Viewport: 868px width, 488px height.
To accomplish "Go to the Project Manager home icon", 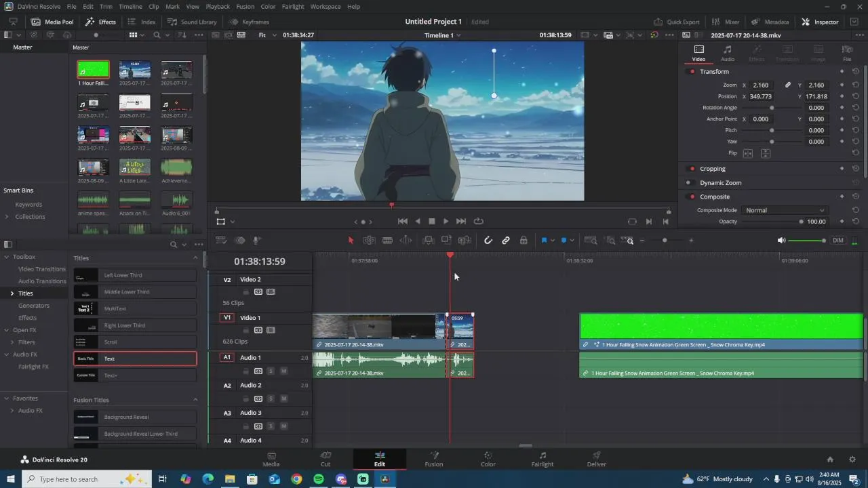I will pos(830,460).
